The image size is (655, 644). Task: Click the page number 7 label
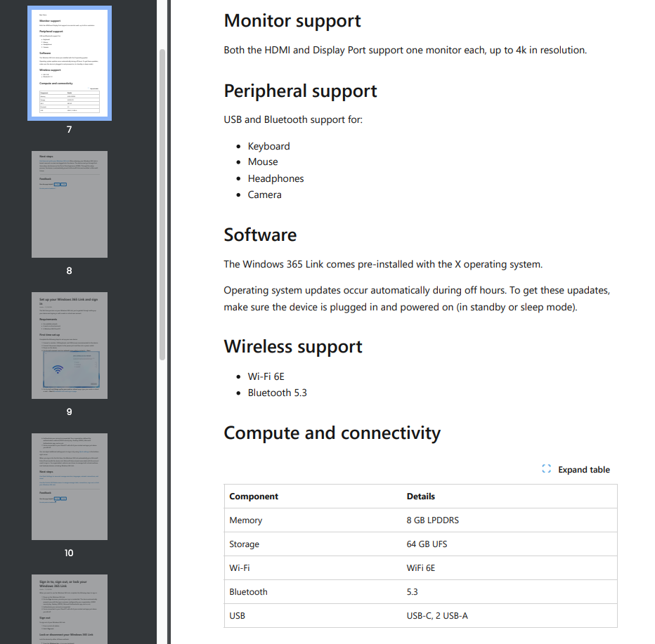tap(70, 130)
